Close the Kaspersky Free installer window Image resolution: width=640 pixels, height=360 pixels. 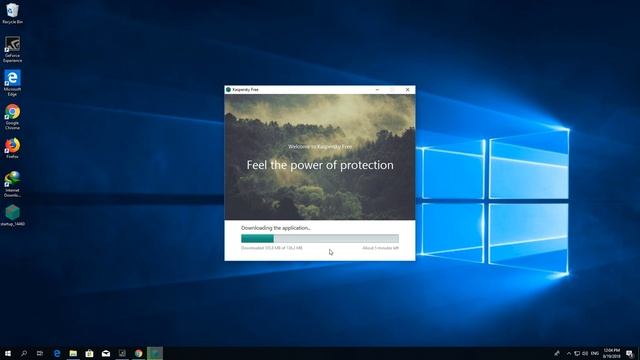[407, 89]
